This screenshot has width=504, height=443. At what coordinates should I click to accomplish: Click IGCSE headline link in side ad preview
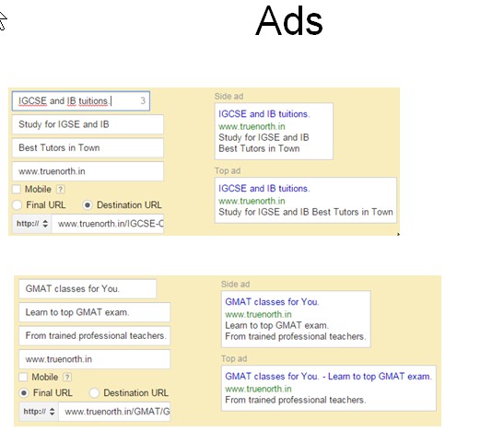click(x=264, y=114)
